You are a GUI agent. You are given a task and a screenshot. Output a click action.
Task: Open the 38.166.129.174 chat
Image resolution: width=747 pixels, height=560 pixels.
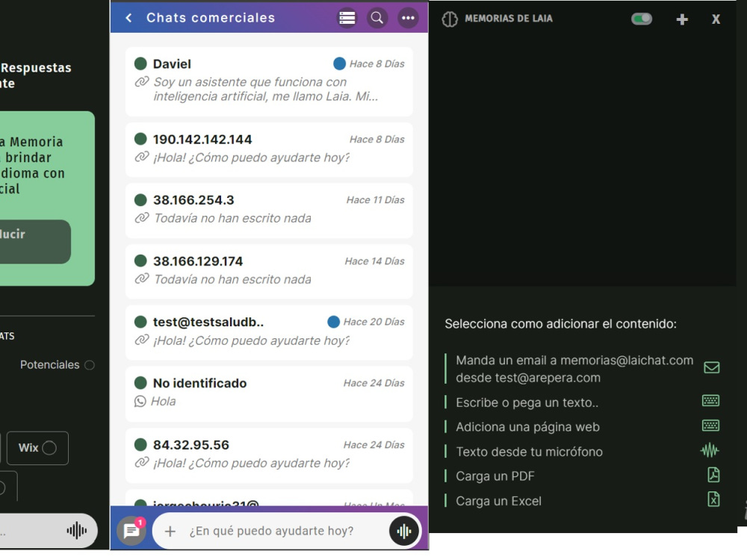[269, 272]
